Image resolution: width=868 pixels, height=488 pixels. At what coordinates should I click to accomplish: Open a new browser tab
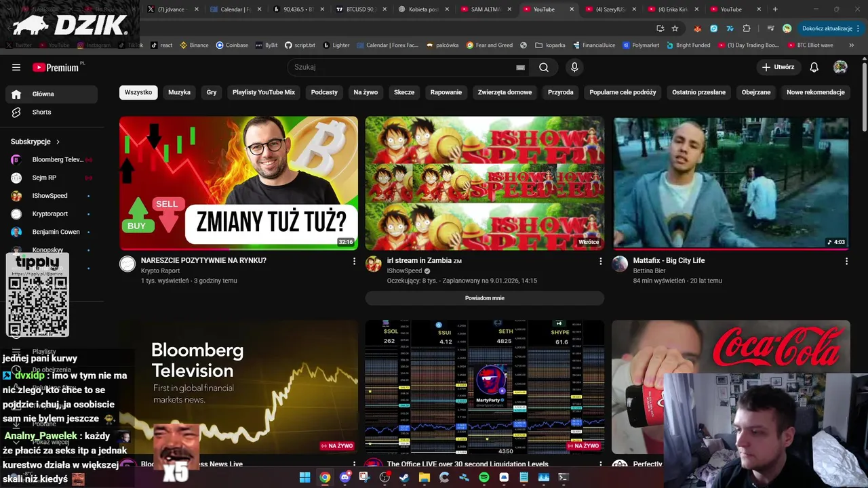tap(775, 9)
